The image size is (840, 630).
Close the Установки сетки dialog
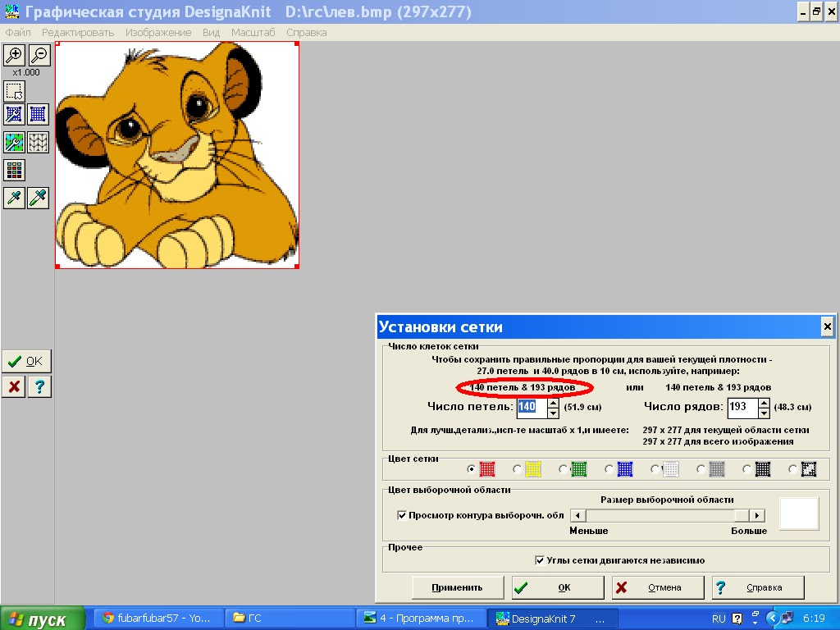[827, 326]
